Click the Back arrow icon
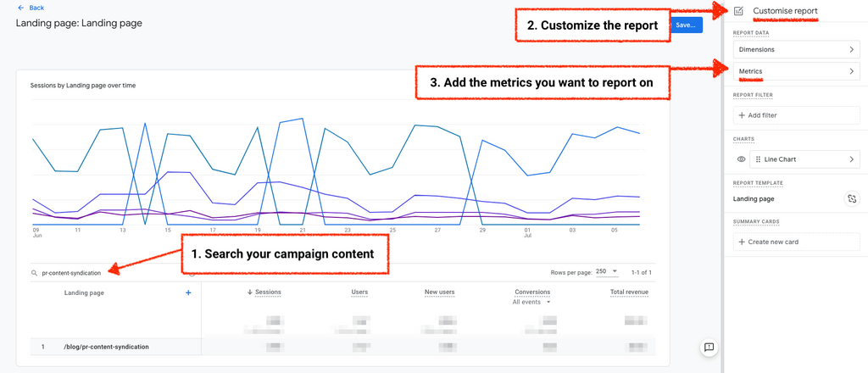Viewport: 868px width, 373px height. pos(21,8)
